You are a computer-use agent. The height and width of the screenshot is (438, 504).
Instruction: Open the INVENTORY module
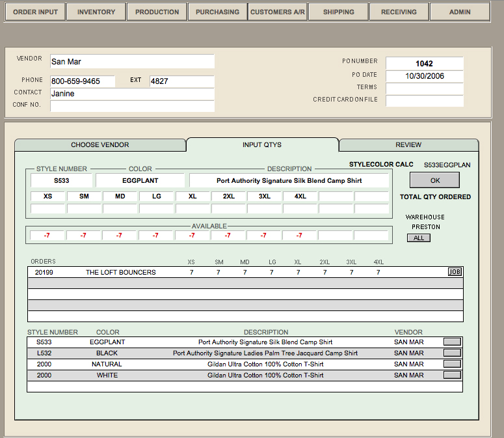coord(96,12)
